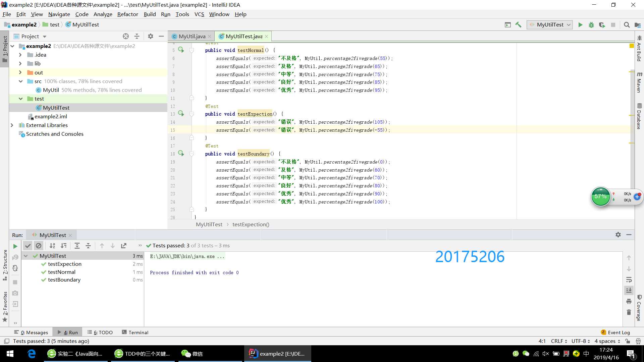Click Scroll from Source target icon in Project panel
The image size is (644, 362).
tap(126, 36)
